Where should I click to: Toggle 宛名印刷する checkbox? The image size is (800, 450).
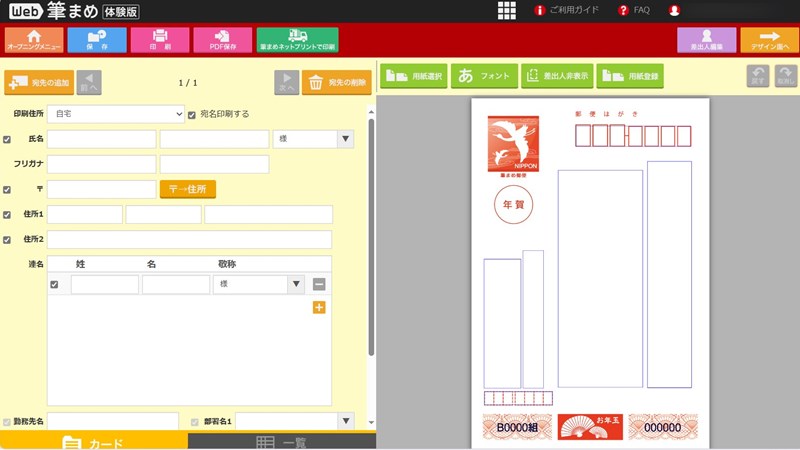(x=192, y=115)
